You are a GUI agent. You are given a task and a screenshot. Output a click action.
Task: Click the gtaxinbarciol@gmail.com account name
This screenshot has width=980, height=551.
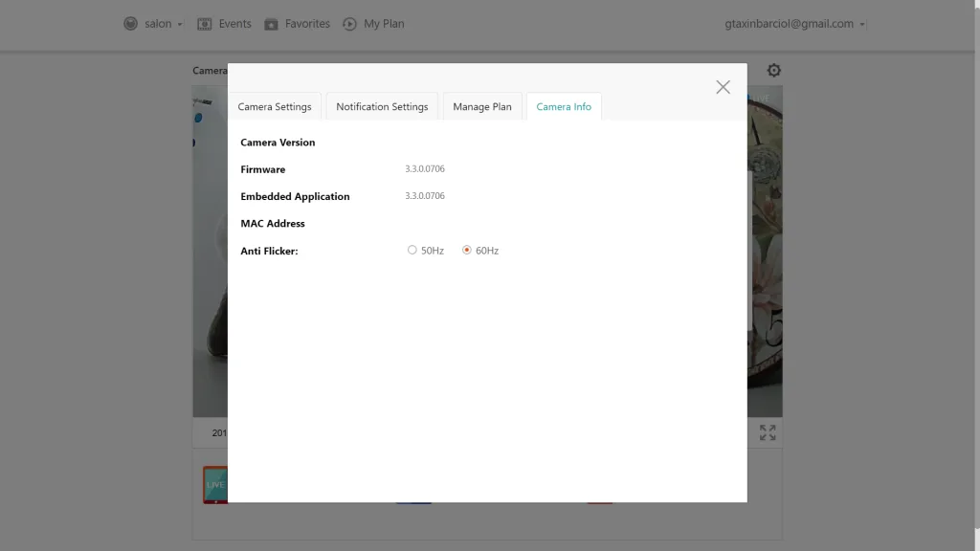click(789, 24)
